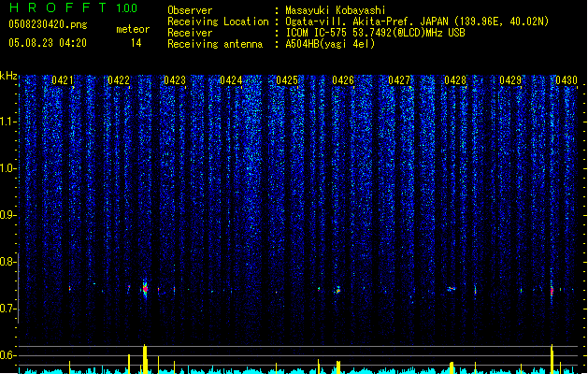Click the 0421 time marker
588x374 pixels.
[63, 80]
